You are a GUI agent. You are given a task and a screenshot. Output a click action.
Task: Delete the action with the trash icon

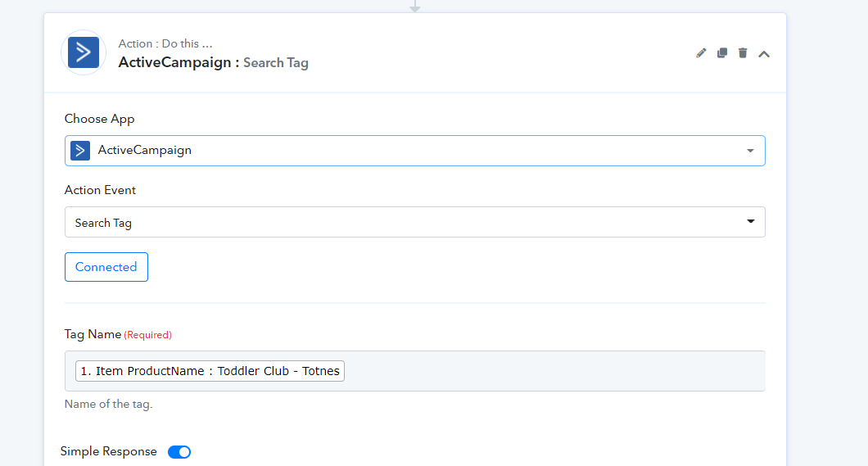[x=743, y=53]
